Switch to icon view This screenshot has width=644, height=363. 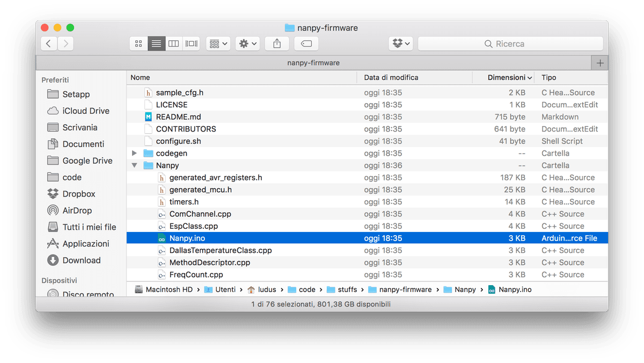138,43
